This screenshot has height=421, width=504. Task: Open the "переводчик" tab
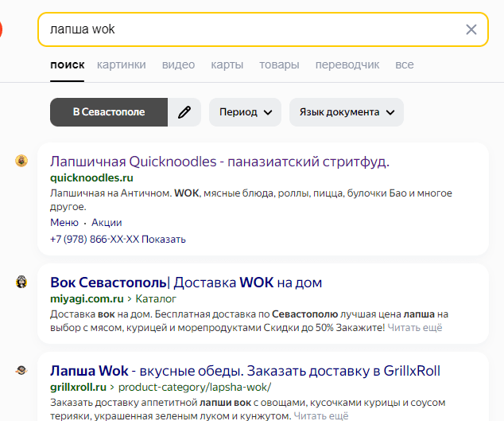coord(347,64)
